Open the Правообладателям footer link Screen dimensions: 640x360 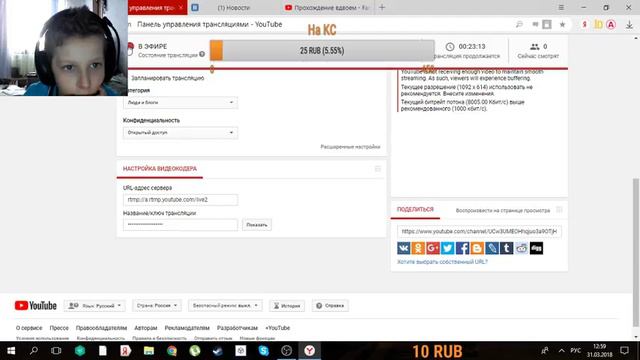click(x=101, y=328)
